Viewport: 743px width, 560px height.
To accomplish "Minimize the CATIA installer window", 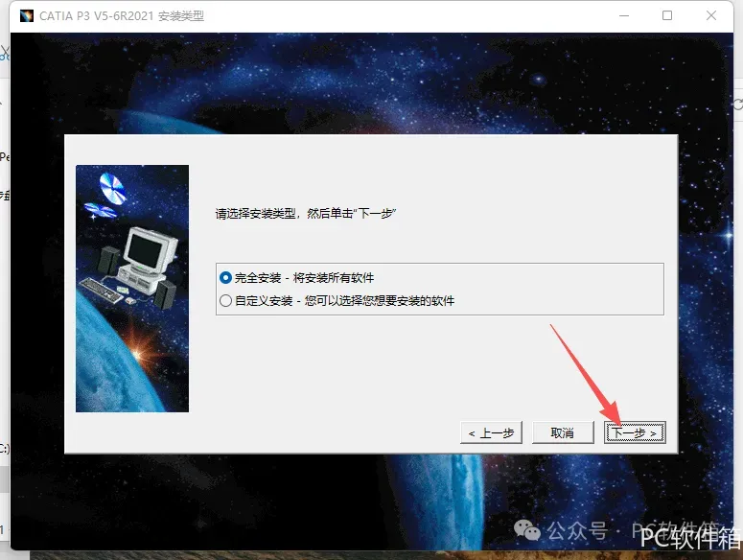I will [624, 15].
